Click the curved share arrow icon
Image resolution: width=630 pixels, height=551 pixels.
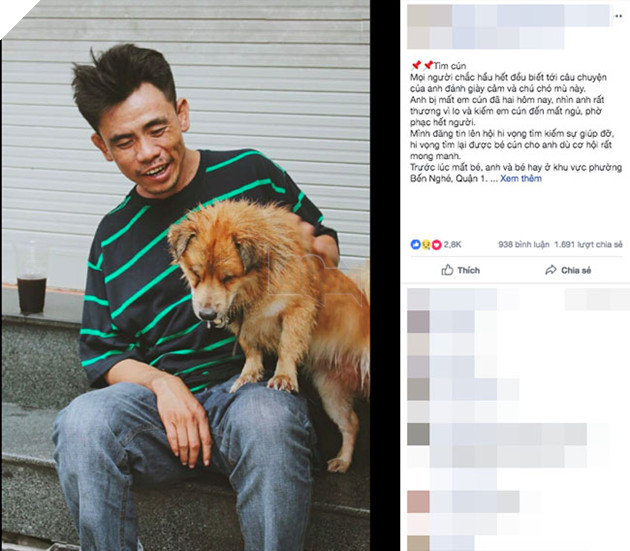pyautogui.click(x=550, y=270)
